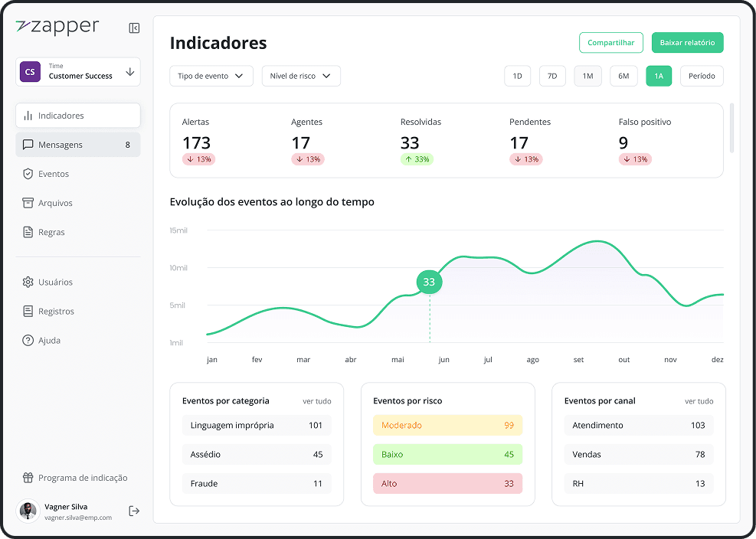Open the Indicadores menu item
This screenshot has height=539, width=756.
78,116
